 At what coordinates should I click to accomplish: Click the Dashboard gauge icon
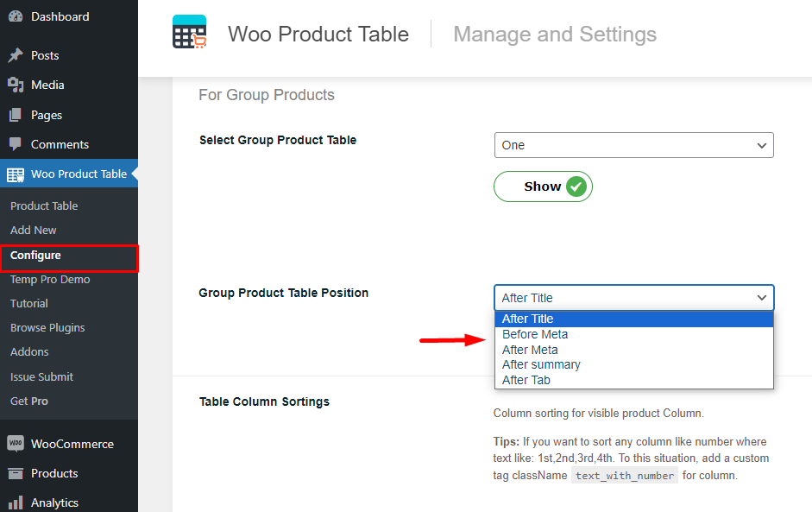click(16, 16)
